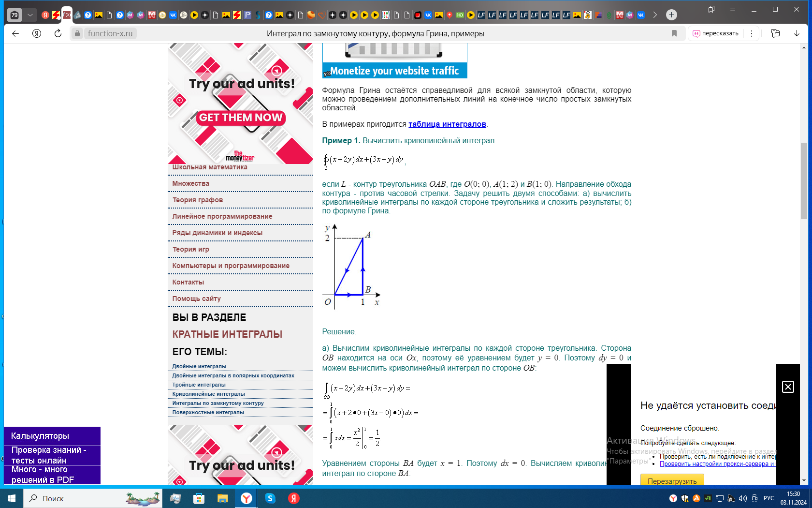Open browser menu with three lines icon
The height and width of the screenshot is (508, 812).
point(733,9)
